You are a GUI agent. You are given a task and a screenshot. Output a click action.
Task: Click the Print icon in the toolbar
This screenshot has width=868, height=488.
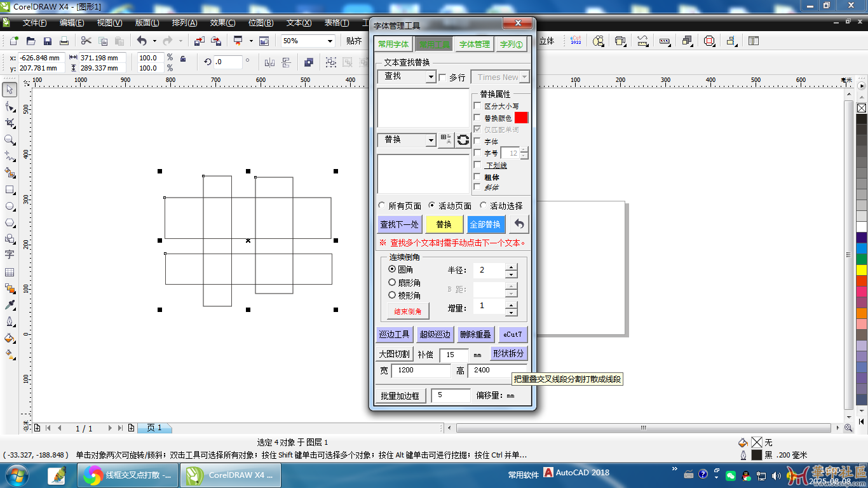point(64,41)
